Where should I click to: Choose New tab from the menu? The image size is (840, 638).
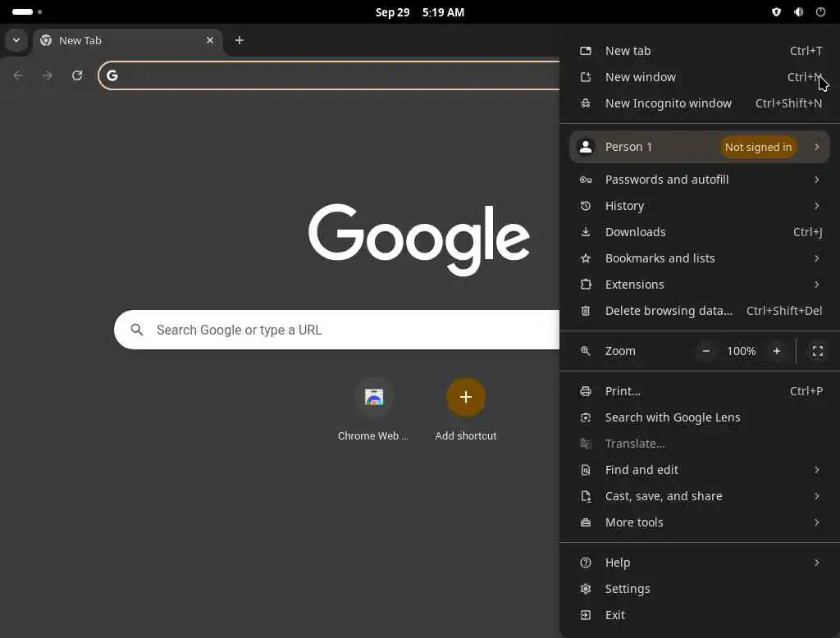(700, 51)
